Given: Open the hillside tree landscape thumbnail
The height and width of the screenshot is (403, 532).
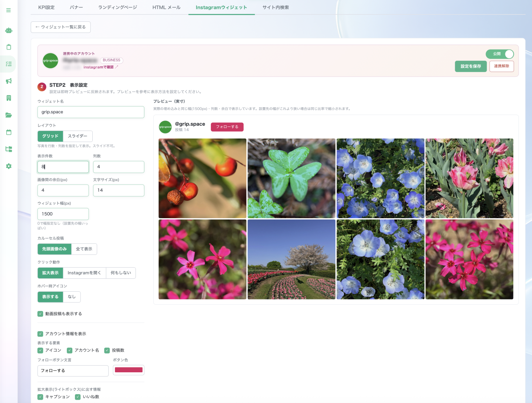Looking at the screenshot, I should pyautogui.click(x=291, y=260).
